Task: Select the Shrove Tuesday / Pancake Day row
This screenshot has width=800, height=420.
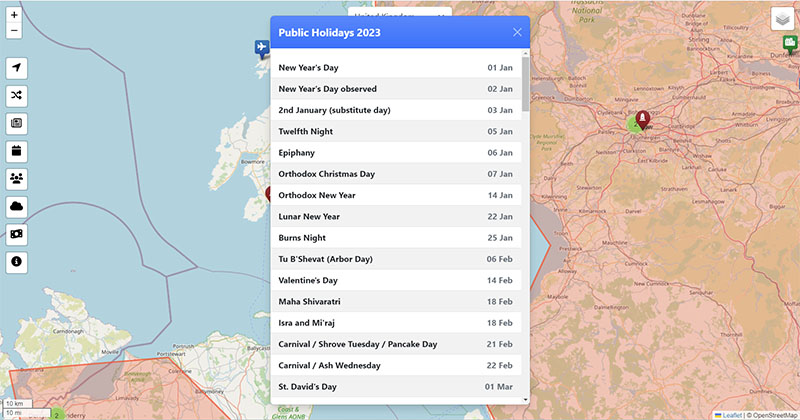Action: coord(396,344)
